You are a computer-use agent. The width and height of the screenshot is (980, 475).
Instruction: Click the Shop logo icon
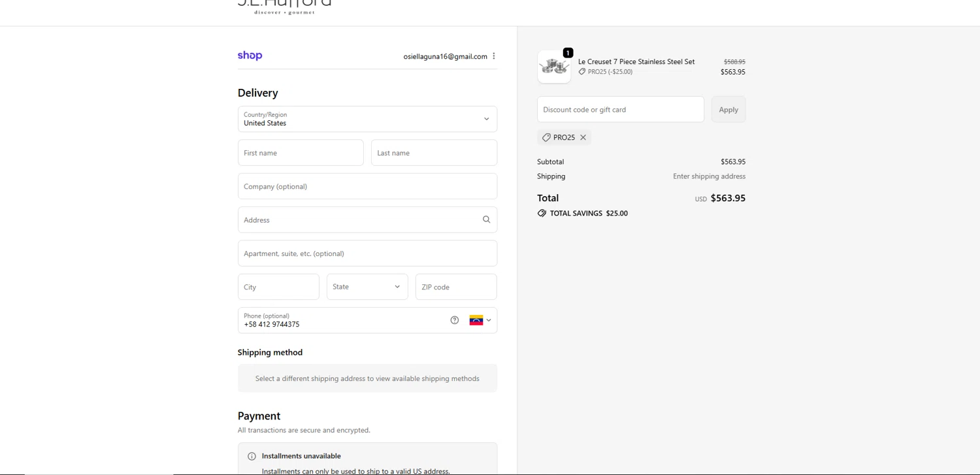click(x=250, y=56)
